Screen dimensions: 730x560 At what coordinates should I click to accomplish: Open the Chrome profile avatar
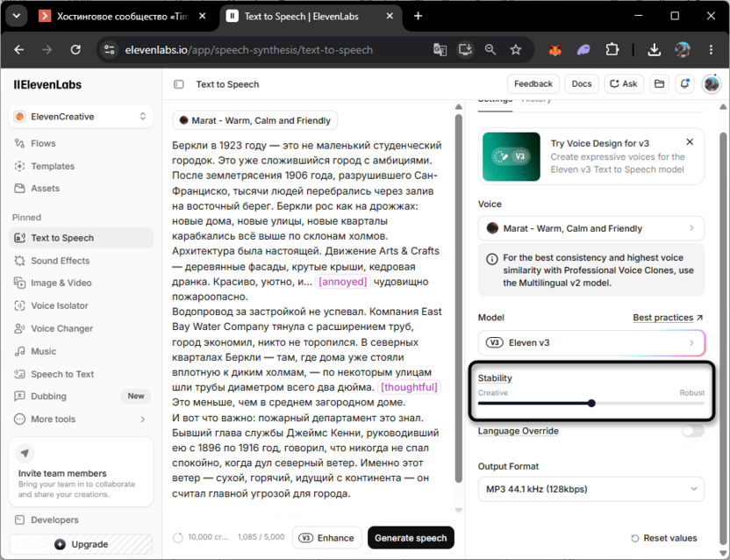pos(683,49)
